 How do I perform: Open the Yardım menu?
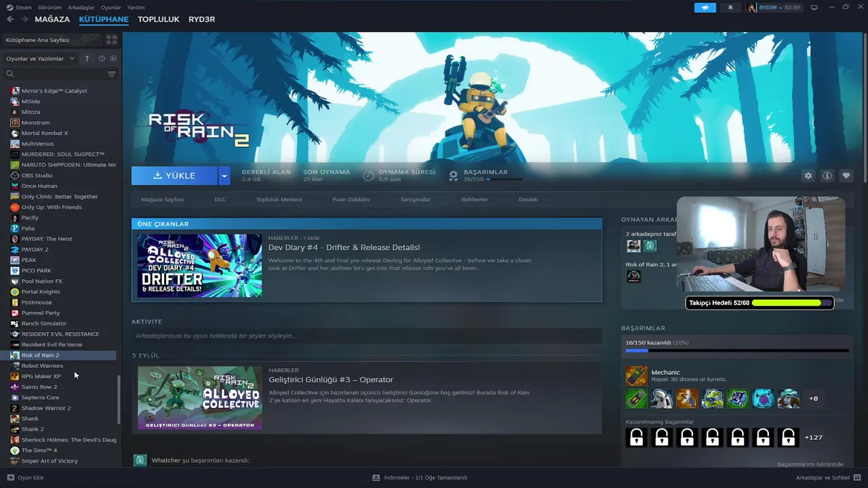pyautogui.click(x=136, y=7)
